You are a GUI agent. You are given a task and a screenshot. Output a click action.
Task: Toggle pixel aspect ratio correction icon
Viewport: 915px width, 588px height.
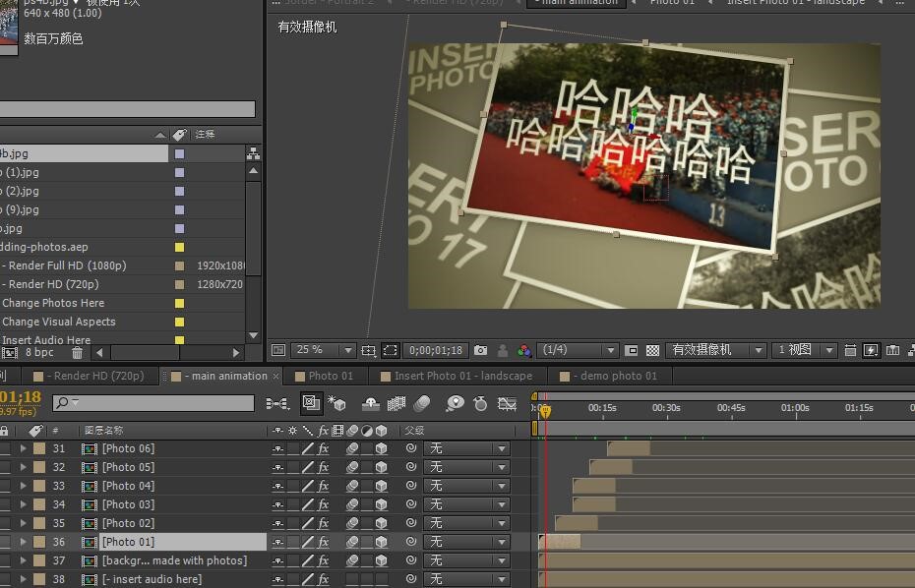click(850, 350)
